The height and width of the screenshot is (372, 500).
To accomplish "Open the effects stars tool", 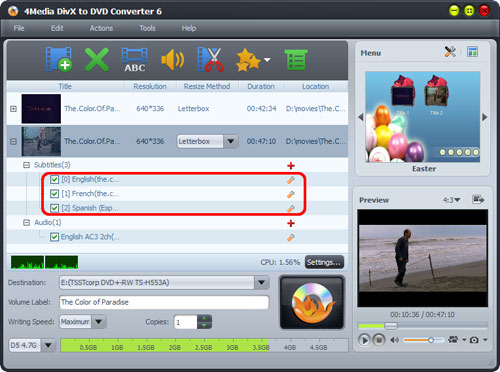I will 248,60.
